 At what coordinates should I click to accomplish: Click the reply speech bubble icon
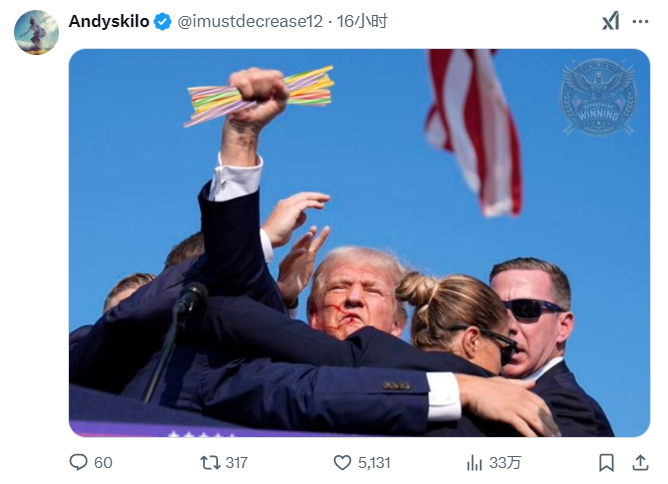(x=78, y=462)
